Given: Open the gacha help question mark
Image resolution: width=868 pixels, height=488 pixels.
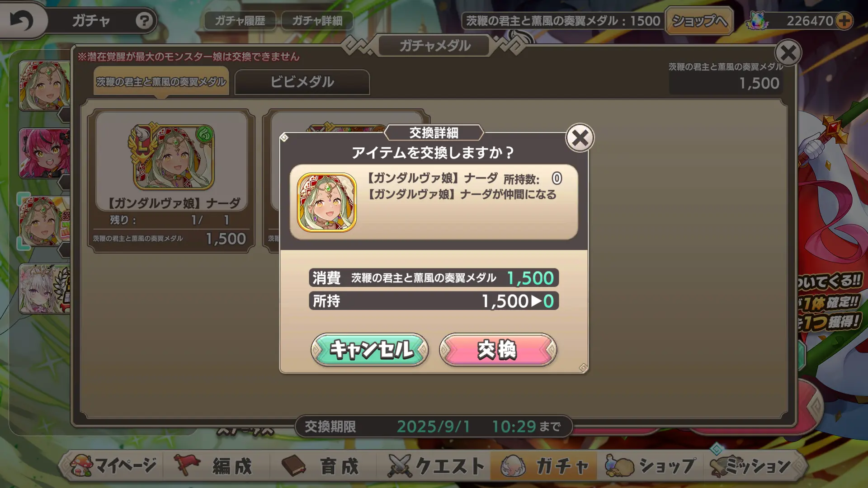Looking at the screenshot, I should pyautogui.click(x=144, y=21).
